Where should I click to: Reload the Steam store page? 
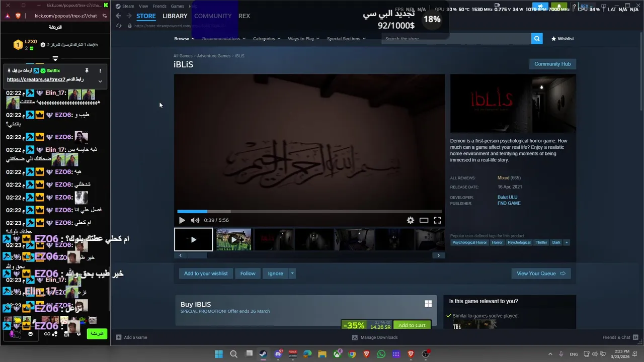click(119, 26)
